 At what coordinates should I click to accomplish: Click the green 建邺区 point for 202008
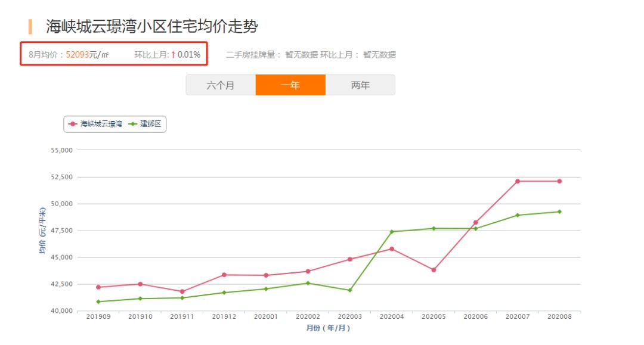(559, 212)
